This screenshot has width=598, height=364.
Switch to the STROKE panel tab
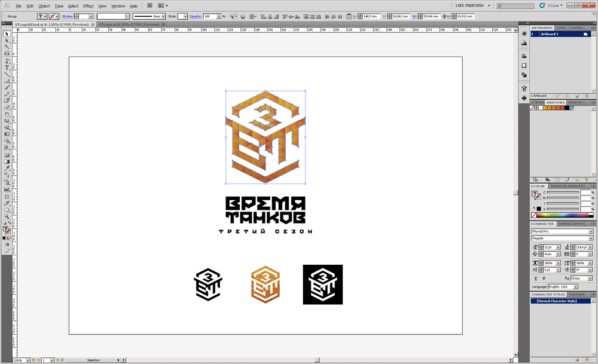click(538, 102)
